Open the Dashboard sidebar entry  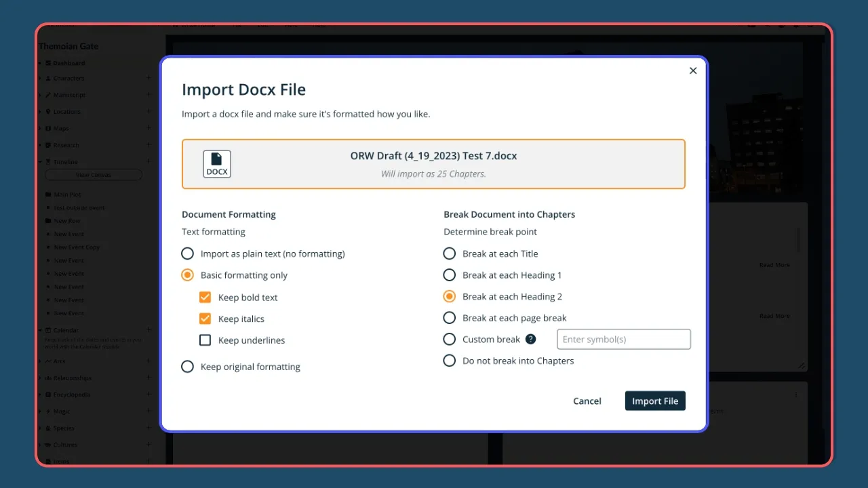tap(68, 63)
